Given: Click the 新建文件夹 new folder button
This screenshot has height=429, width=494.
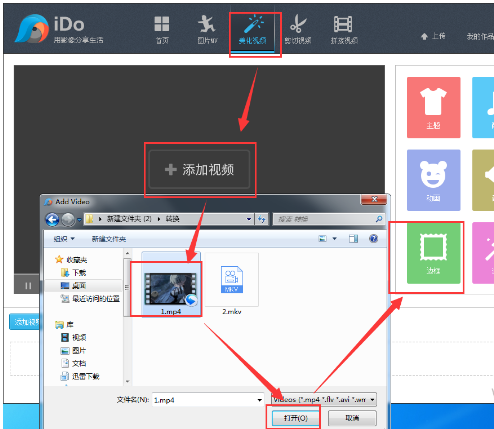Looking at the screenshot, I should point(109,239).
